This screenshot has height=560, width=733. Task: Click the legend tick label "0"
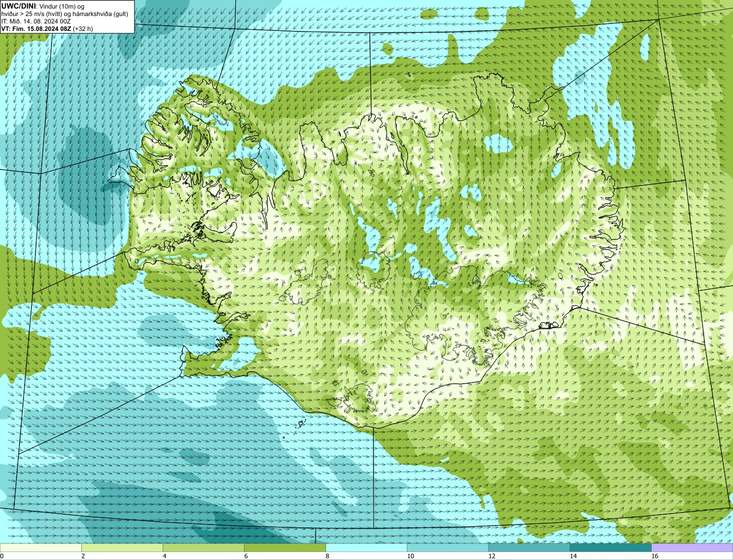[x=2, y=556]
